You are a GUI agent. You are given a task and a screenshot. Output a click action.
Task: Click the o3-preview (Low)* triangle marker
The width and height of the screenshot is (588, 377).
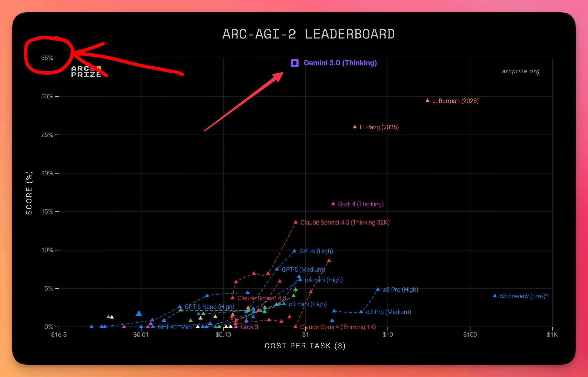495,296
